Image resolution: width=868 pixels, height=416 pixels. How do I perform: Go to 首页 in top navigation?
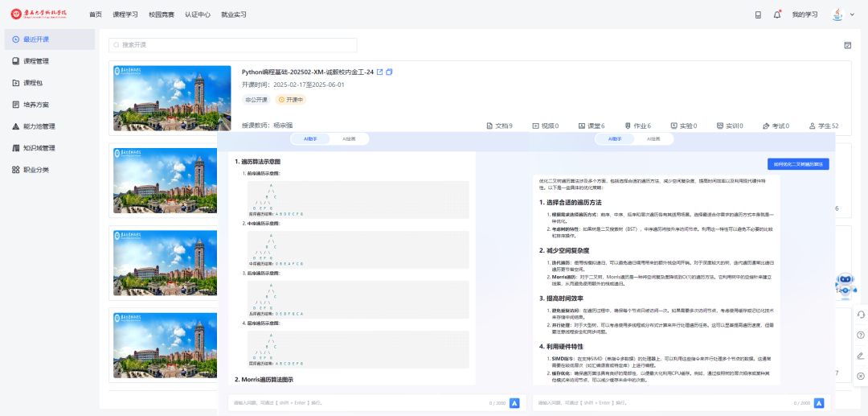tap(95, 15)
